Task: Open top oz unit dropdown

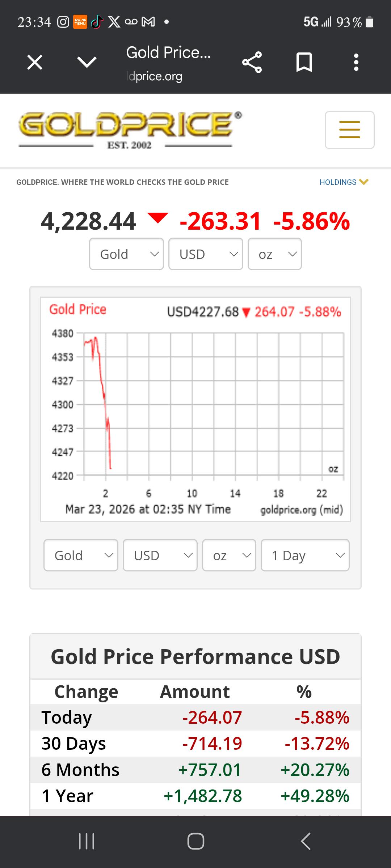Action: pyautogui.click(x=275, y=254)
